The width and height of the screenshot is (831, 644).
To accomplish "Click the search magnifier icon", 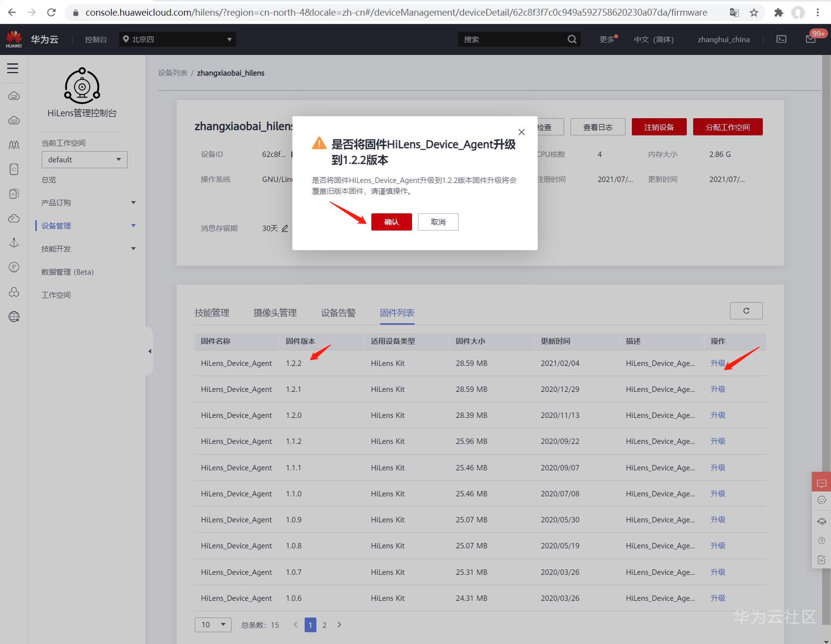I will [x=572, y=39].
